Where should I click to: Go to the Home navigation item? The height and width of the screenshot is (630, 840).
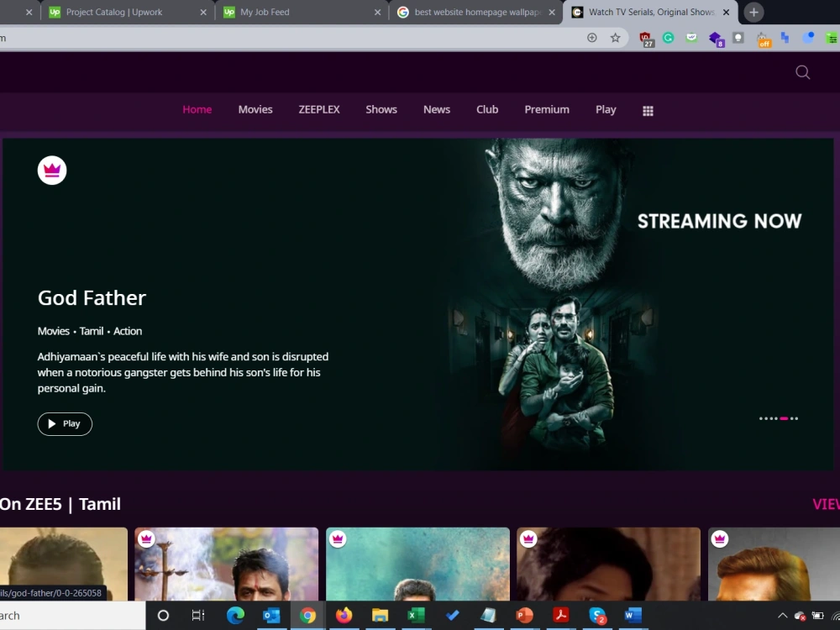[197, 110]
